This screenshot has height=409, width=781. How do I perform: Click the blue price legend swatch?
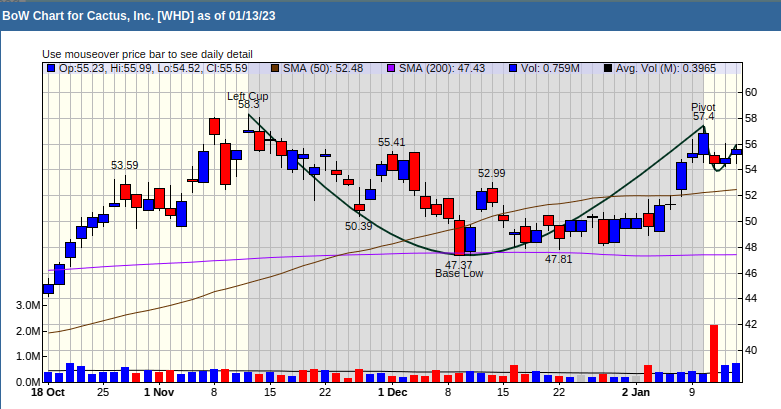[x=51, y=68]
